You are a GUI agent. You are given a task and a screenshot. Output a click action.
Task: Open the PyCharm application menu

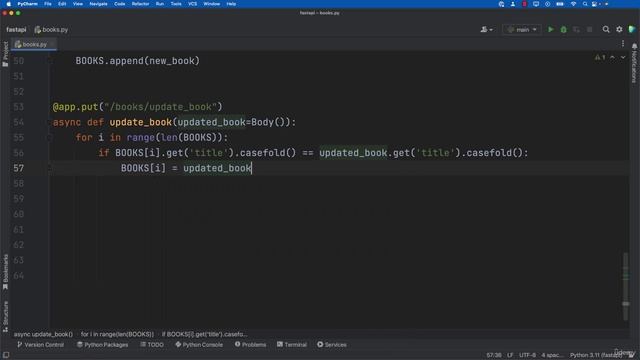pos(27,4)
